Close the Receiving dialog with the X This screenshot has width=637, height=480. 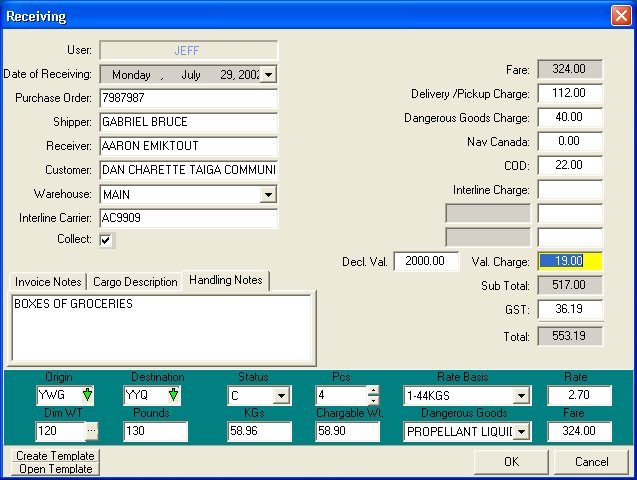[621, 16]
